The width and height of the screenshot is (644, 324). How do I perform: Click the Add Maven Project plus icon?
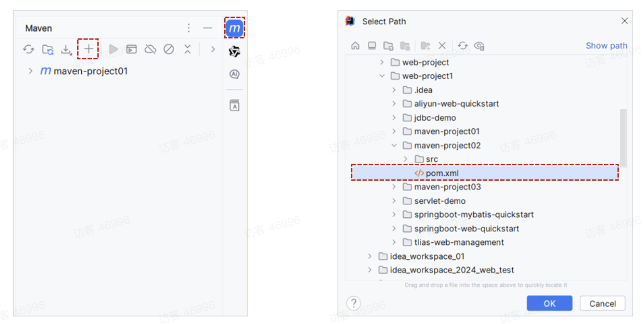click(x=88, y=49)
